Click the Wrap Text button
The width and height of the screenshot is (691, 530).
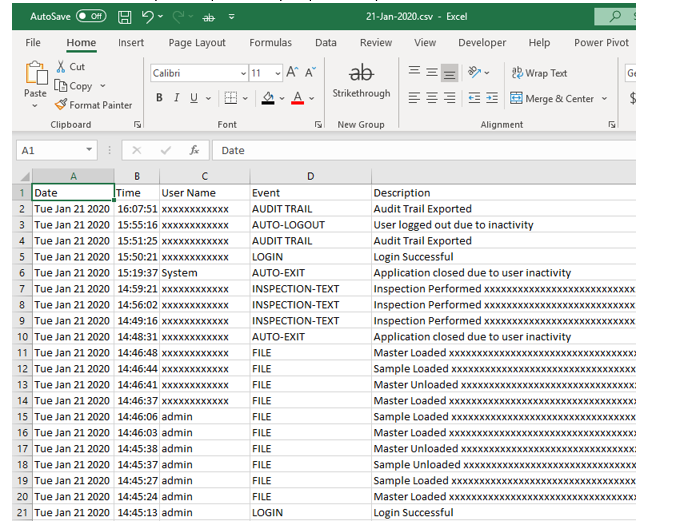[539, 73]
